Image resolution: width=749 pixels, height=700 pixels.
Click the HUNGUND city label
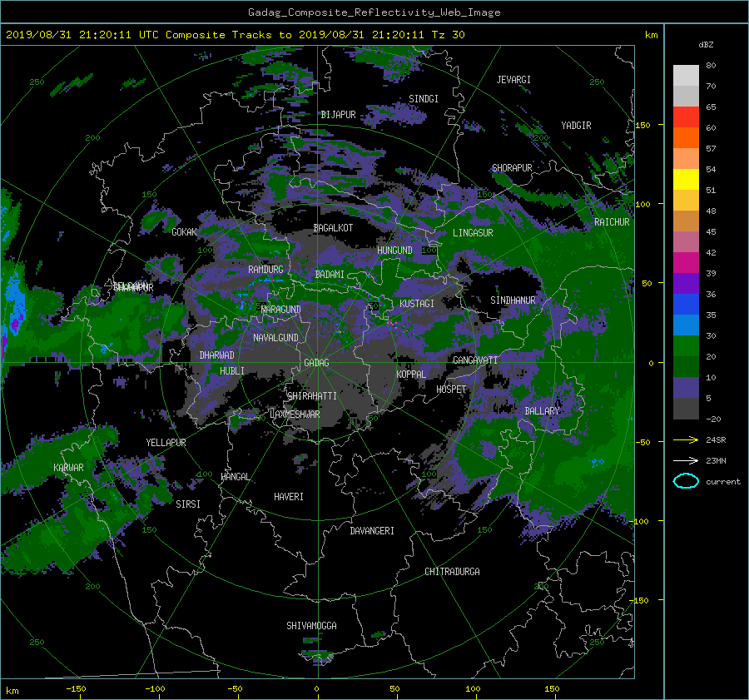(x=394, y=251)
